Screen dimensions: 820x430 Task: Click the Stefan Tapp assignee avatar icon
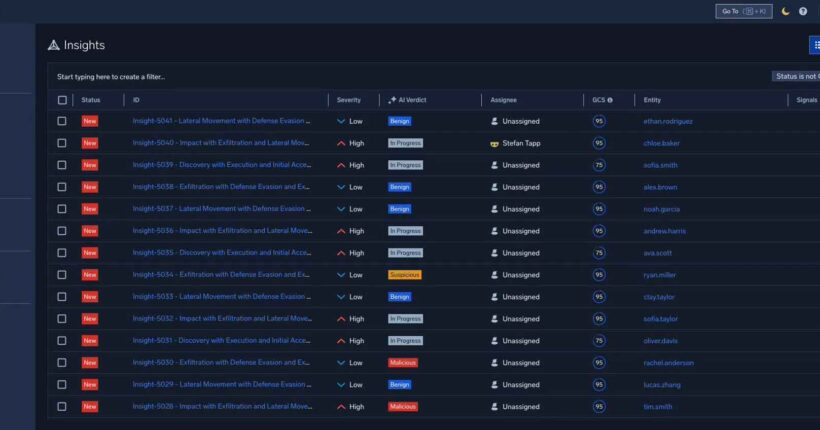(x=494, y=143)
